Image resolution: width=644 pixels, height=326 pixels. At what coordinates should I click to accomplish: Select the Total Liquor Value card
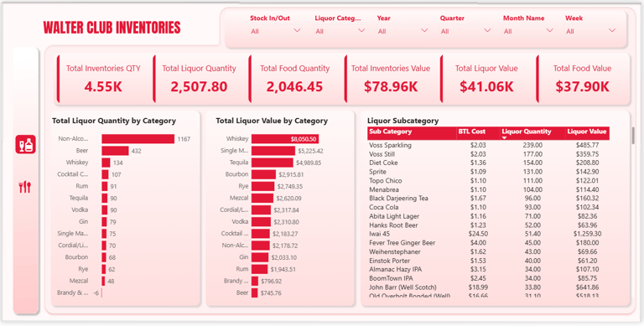[486, 79]
